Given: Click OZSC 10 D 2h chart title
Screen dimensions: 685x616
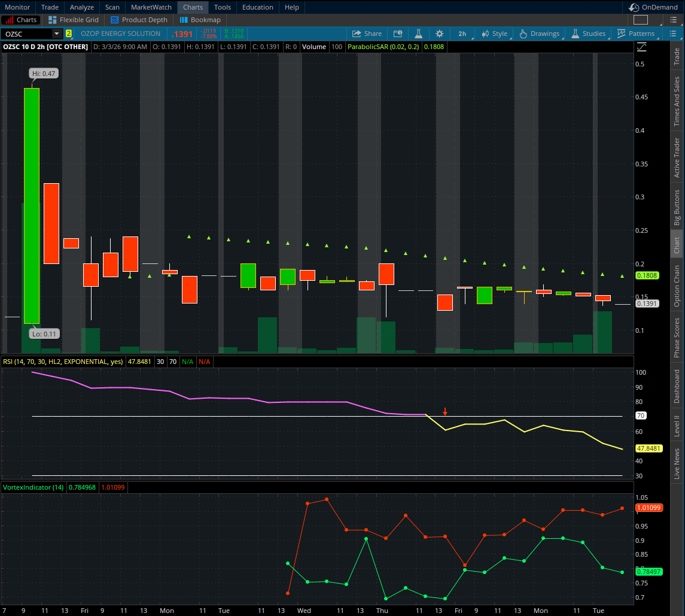Looking at the screenshot, I should [45, 47].
